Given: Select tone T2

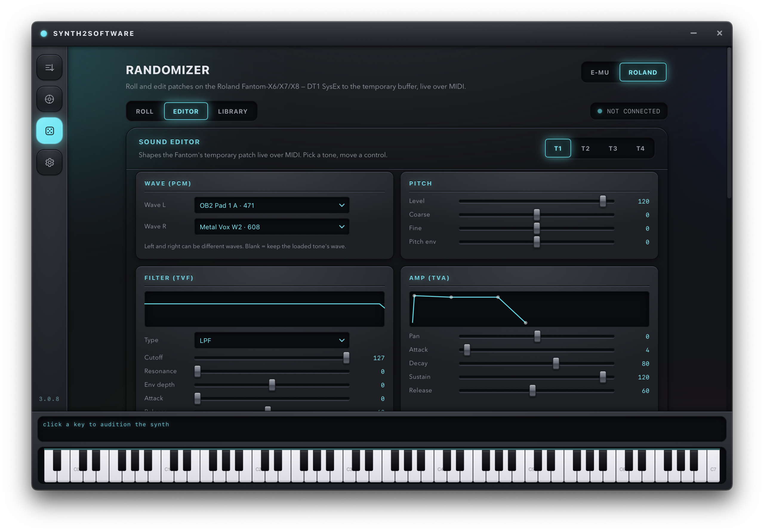Looking at the screenshot, I should [585, 148].
